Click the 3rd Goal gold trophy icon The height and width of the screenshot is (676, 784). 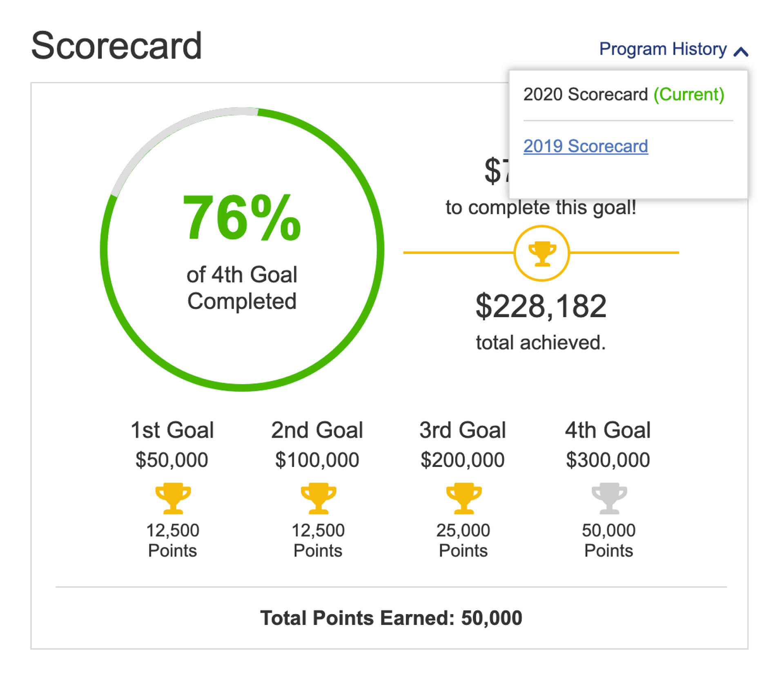(463, 498)
